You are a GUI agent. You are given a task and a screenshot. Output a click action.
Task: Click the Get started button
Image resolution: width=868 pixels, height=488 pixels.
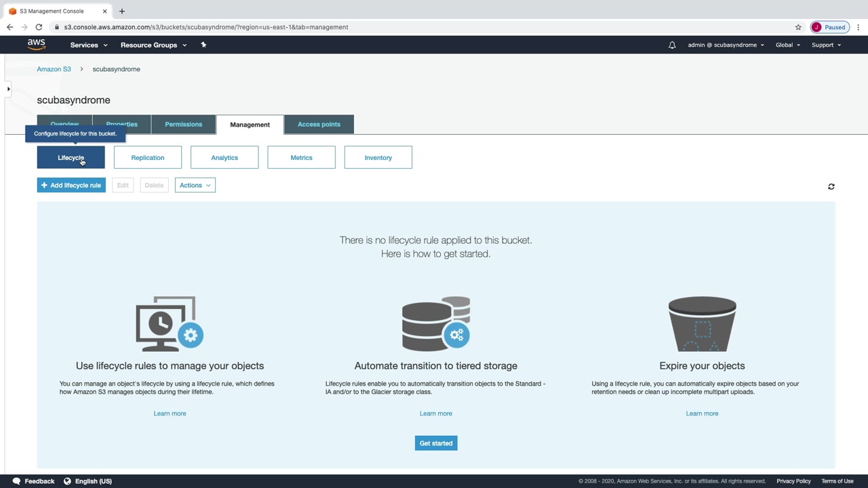pyautogui.click(x=436, y=443)
